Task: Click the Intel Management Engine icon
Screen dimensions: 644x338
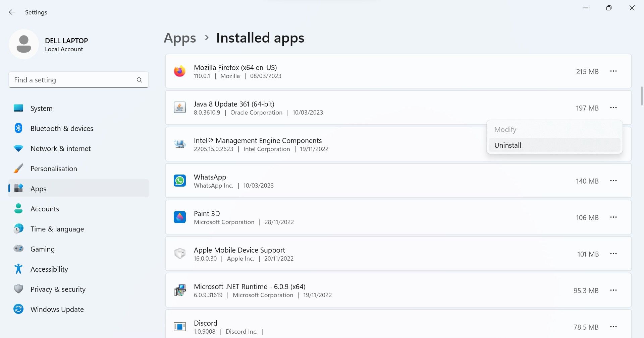Action: pyautogui.click(x=180, y=144)
